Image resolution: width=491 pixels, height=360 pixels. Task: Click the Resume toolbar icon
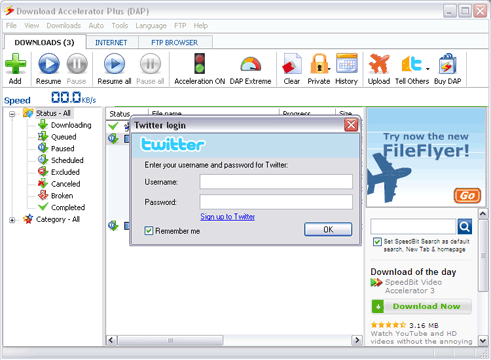point(49,64)
